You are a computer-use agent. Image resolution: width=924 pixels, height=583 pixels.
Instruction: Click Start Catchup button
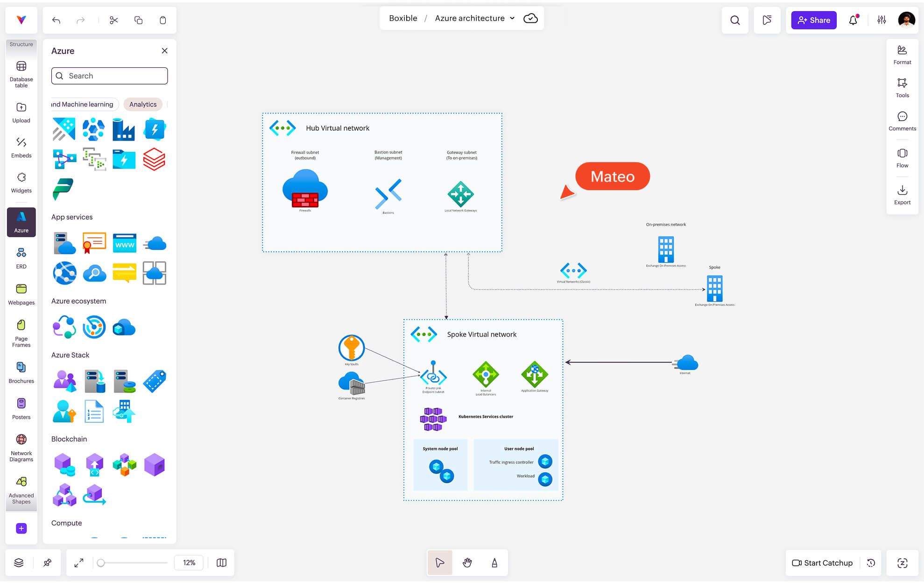click(x=822, y=562)
